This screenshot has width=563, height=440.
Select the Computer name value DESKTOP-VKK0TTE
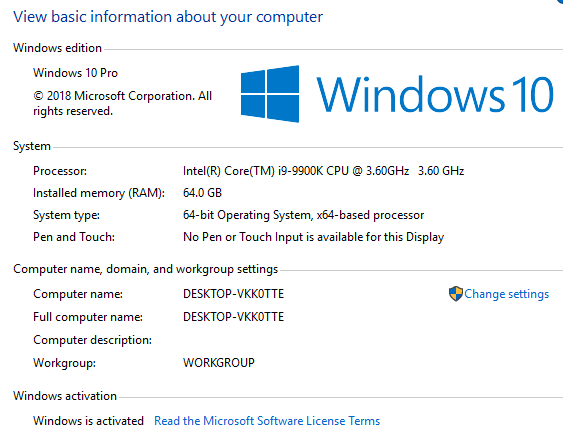(x=233, y=294)
